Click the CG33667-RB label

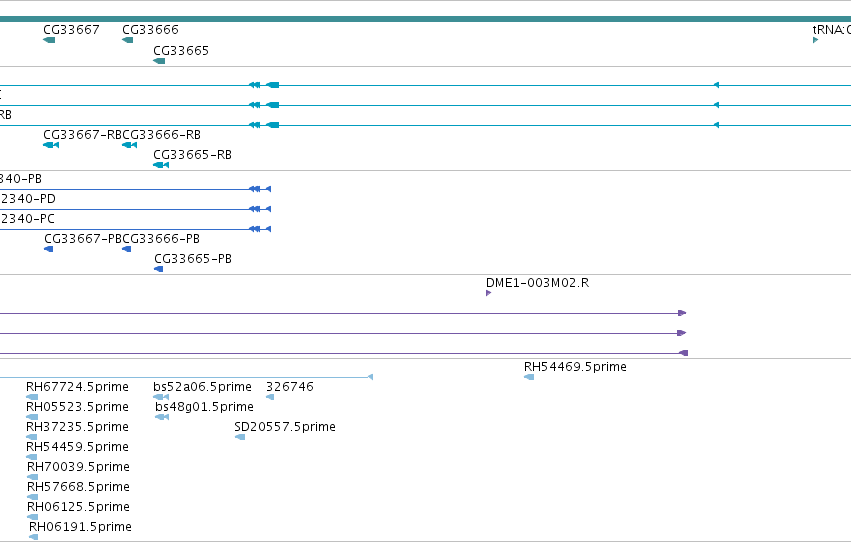coord(82,135)
